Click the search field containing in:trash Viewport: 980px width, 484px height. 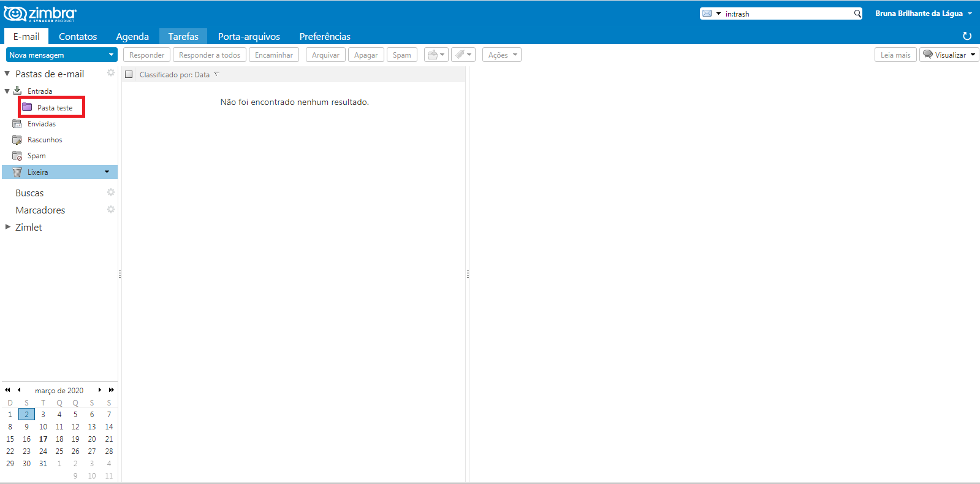tap(788, 13)
